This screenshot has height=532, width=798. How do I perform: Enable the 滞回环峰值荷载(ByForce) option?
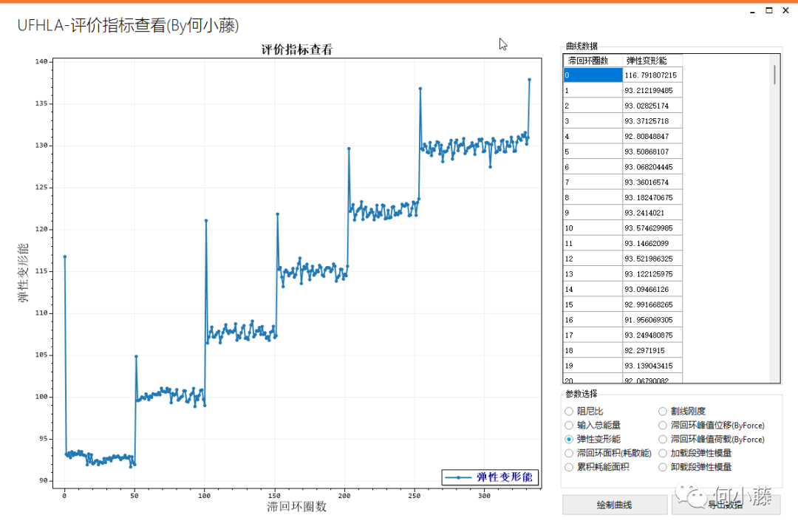(663, 439)
